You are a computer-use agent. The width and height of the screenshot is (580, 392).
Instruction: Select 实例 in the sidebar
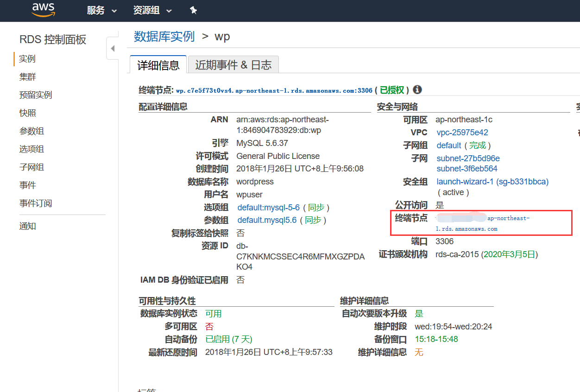[27, 59]
